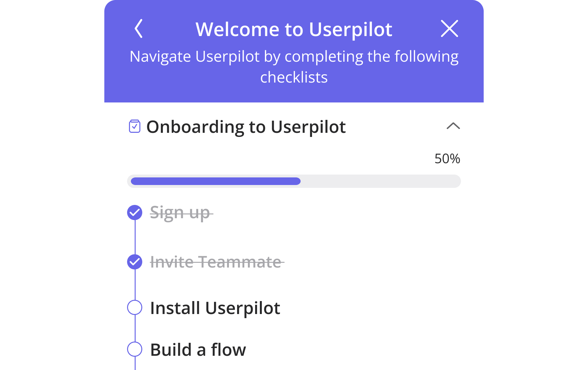Click the 50% progress label
Screen dimensions: 588x370
click(447, 159)
